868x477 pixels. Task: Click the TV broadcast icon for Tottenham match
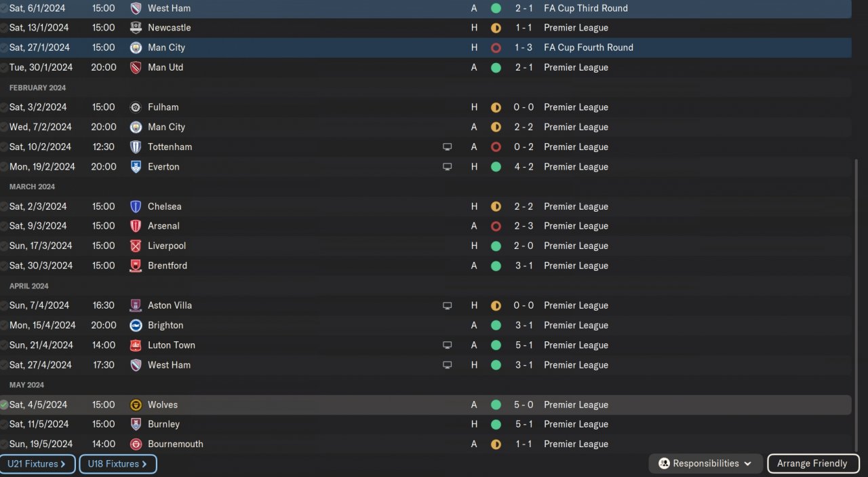point(447,147)
